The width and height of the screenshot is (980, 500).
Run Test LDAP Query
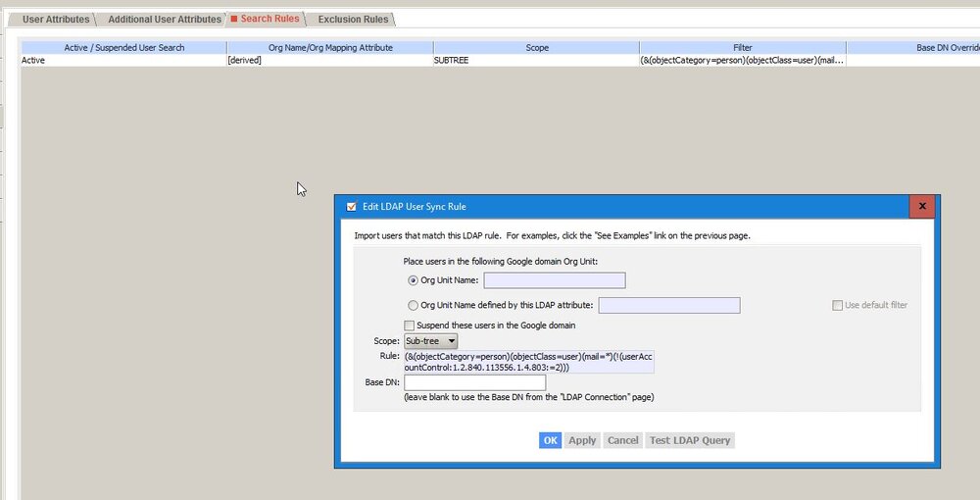click(690, 440)
